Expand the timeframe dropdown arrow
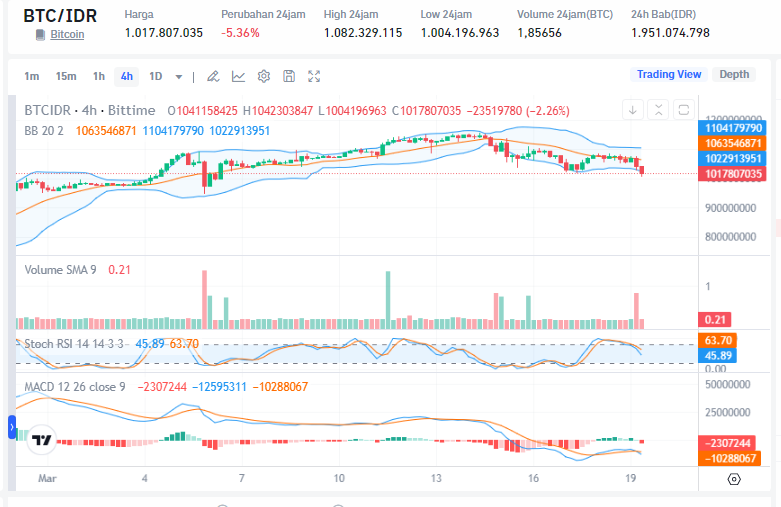Screen dimensions: 781x507 coord(179,76)
